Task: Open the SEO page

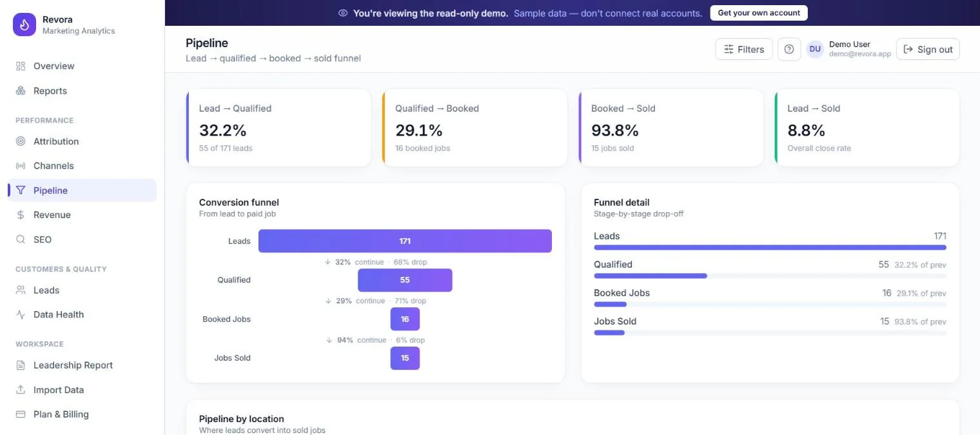Action: click(82, 239)
